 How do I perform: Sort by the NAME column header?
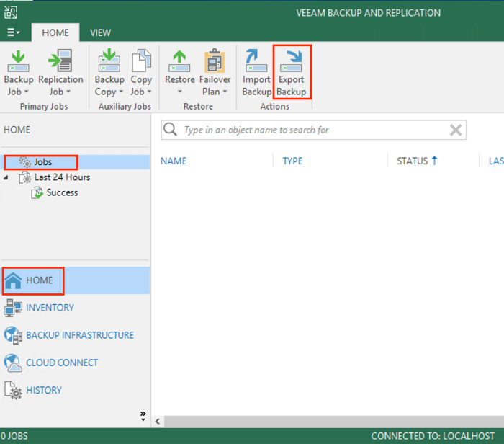pyautogui.click(x=174, y=161)
